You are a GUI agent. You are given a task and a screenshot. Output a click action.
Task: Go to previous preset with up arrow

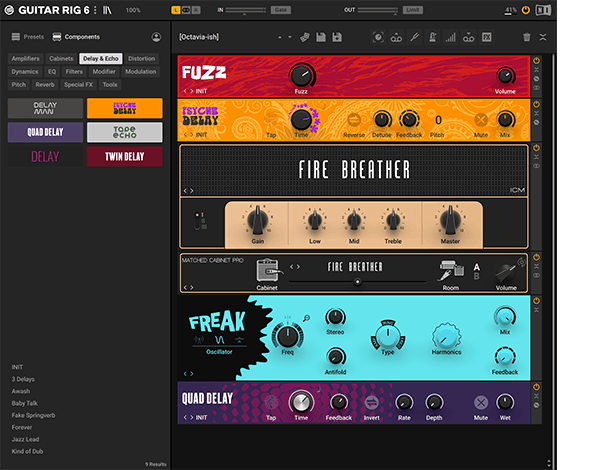pyautogui.click(x=280, y=37)
